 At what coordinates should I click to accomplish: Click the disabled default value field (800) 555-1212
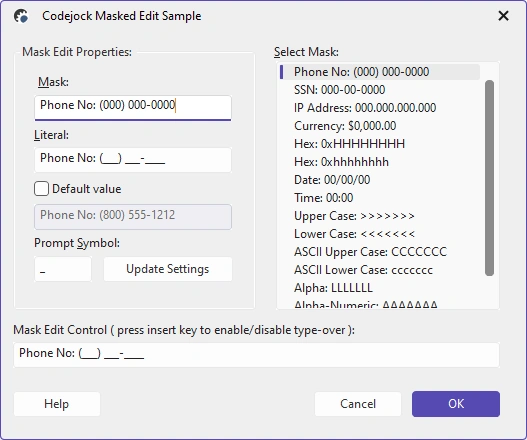[133, 217]
